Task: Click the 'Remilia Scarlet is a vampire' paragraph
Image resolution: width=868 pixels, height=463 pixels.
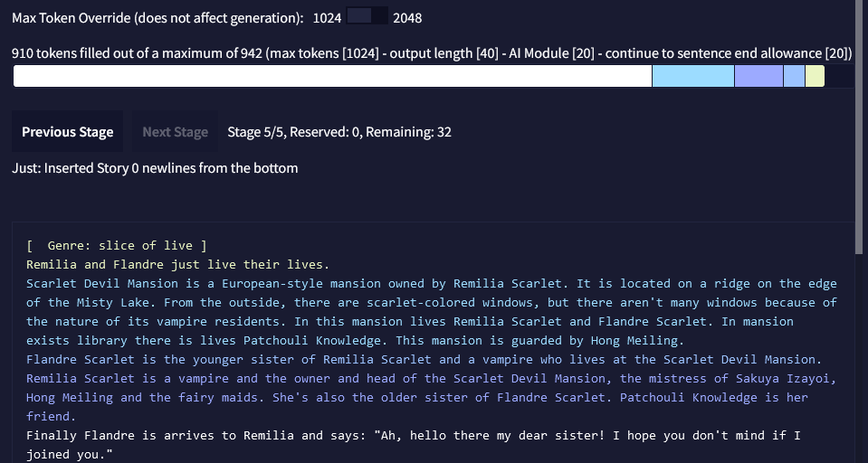Action: point(432,397)
